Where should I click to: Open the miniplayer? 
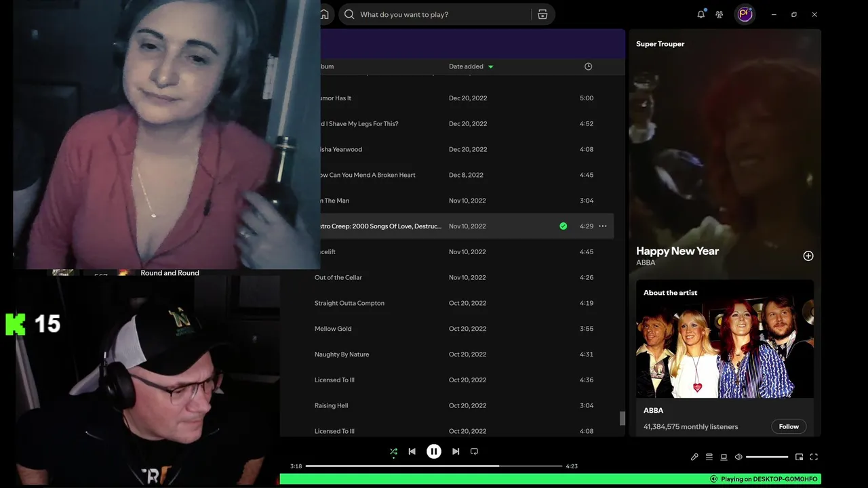(x=799, y=457)
